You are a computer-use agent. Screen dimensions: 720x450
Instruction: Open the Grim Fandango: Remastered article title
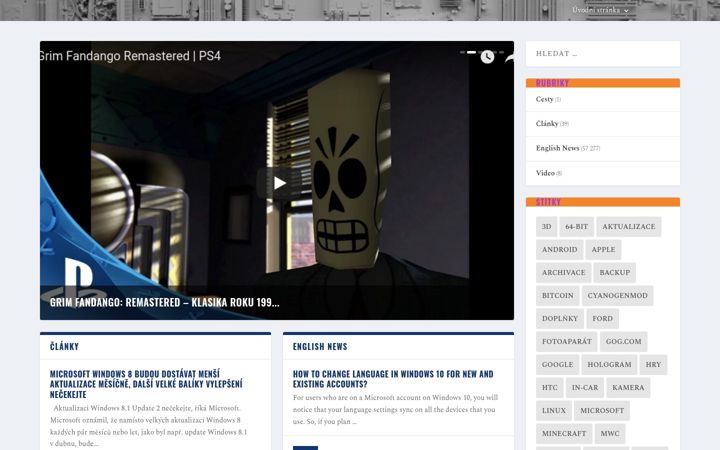tap(164, 302)
